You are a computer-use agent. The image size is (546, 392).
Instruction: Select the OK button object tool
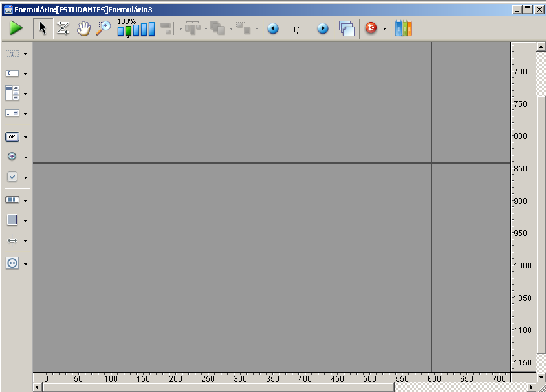12,136
